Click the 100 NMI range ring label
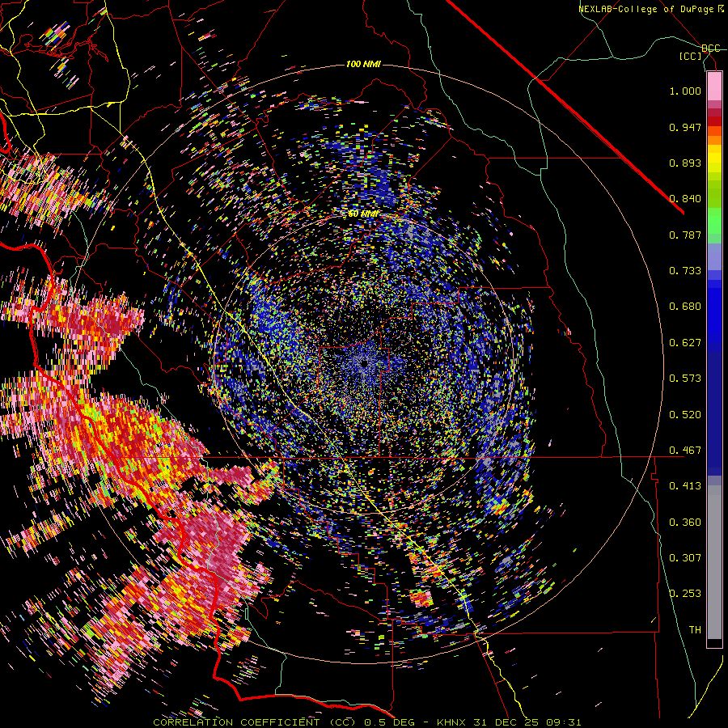 (363, 64)
